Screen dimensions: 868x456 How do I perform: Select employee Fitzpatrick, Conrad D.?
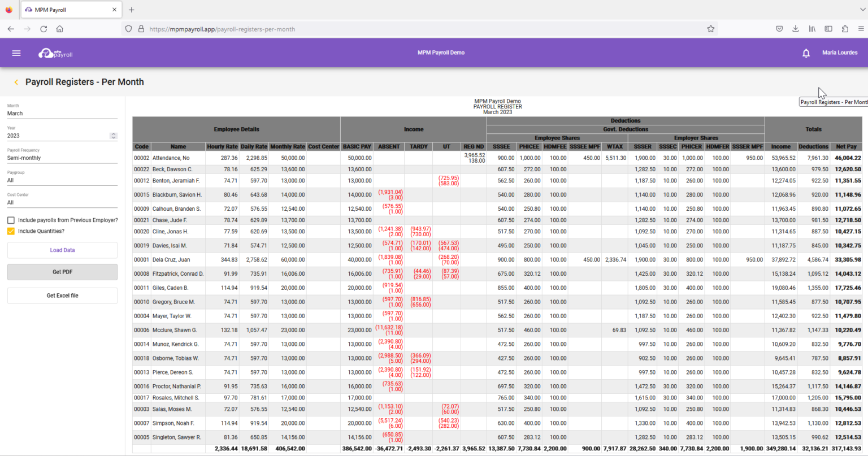[x=497, y=274]
